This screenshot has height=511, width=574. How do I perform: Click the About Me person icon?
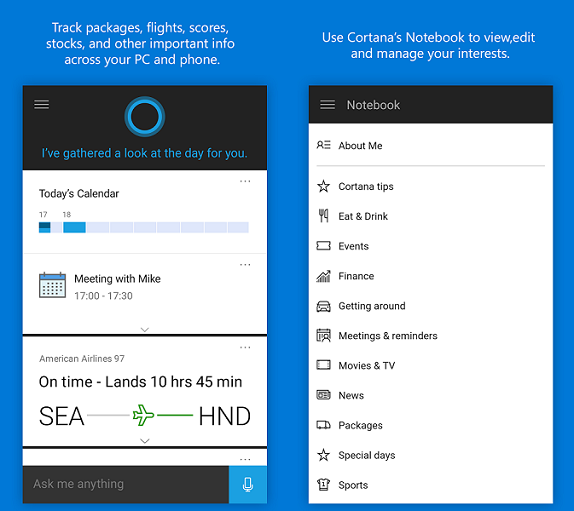[x=323, y=145]
